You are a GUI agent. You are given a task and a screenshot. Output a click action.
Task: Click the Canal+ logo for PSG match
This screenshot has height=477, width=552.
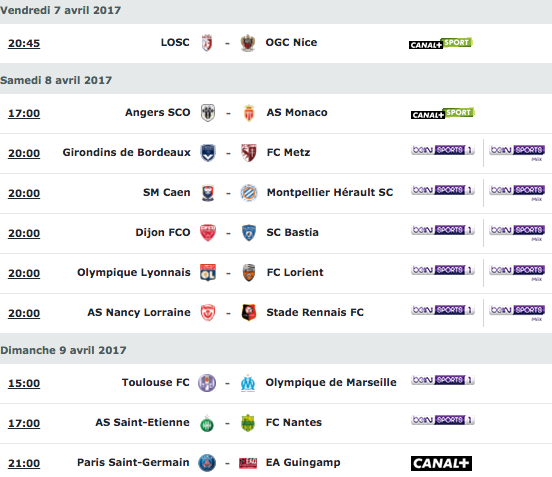pyautogui.click(x=441, y=463)
